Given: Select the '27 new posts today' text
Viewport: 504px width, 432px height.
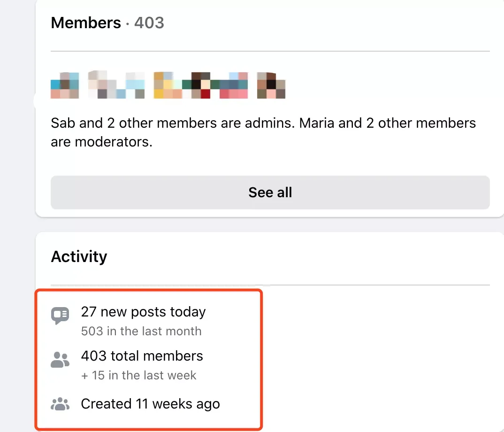Looking at the screenshot, I should (143, 312).
